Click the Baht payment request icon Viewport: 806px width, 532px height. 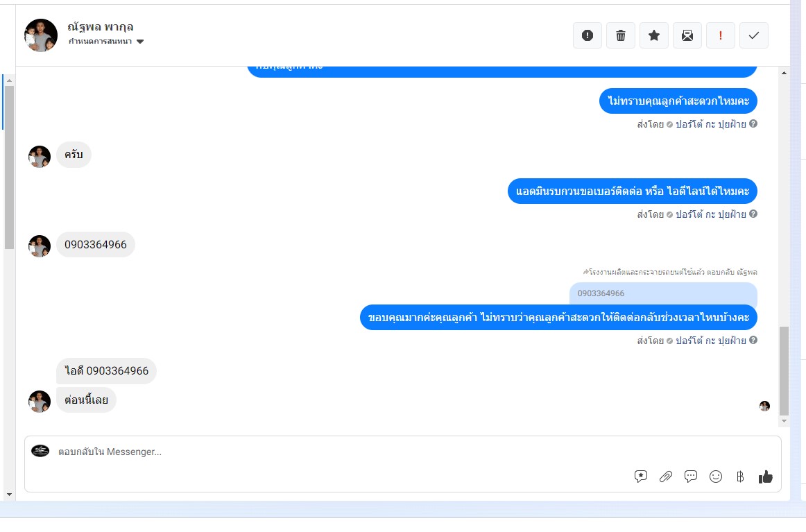click(740, 477)
